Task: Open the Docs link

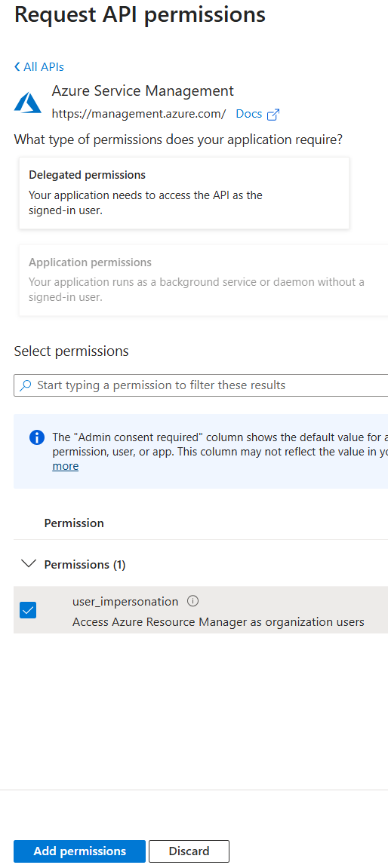Action: point(257,114)
